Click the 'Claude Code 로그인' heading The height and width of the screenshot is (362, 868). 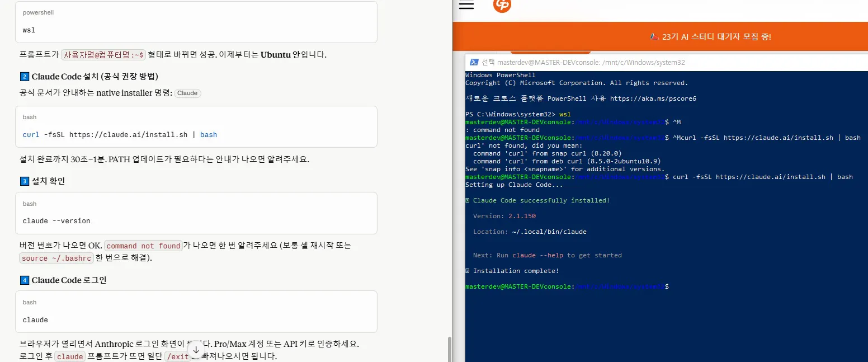69,280
